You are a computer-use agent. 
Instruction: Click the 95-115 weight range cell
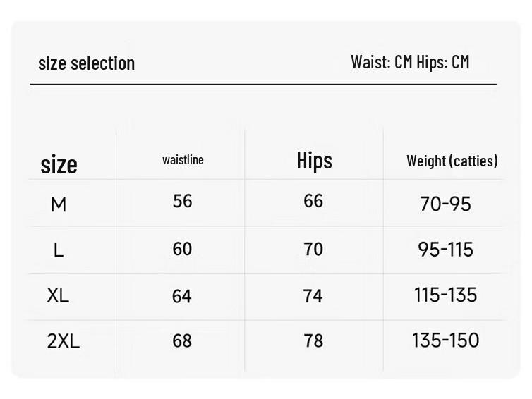pyautogui.click(x=446, y=250)
